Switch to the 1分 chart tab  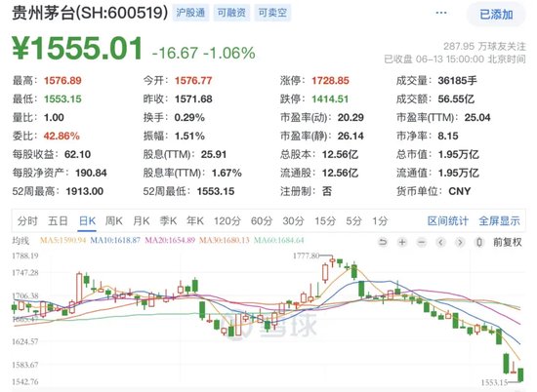tap(380, 221)
